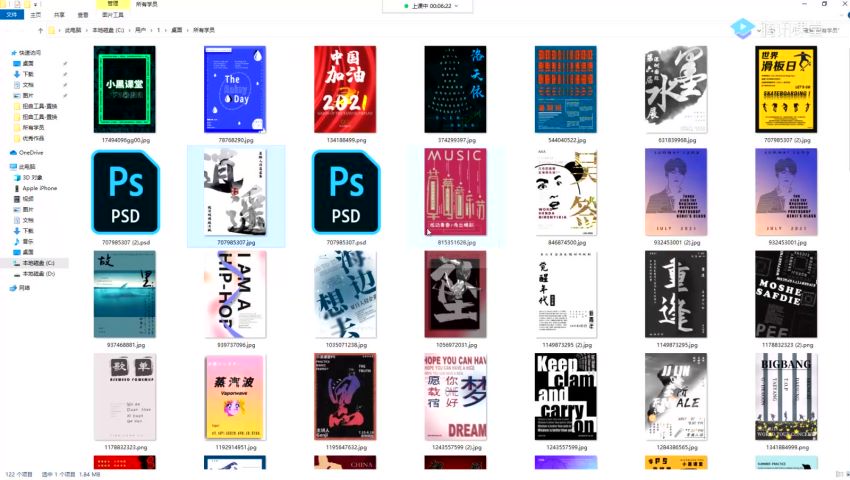Screen dimensions: 850x480
Task: Expand breadcrumb chevron after 用户
Action: tap(151, 30)
